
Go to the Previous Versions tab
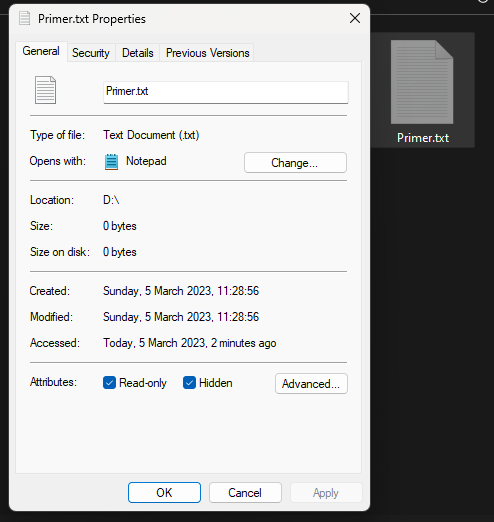tap(207, 53)
